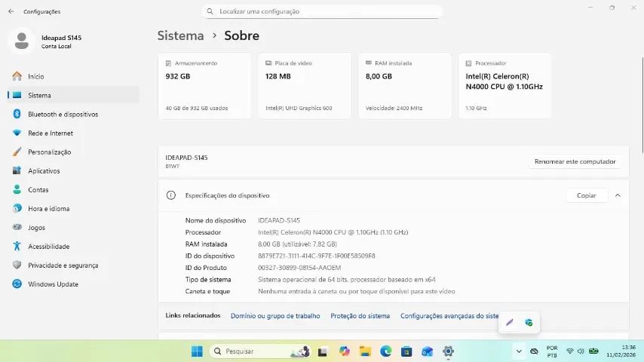Open clock and date 13:36
This screenshot has width=644, height=362.
tap(621, 351)
